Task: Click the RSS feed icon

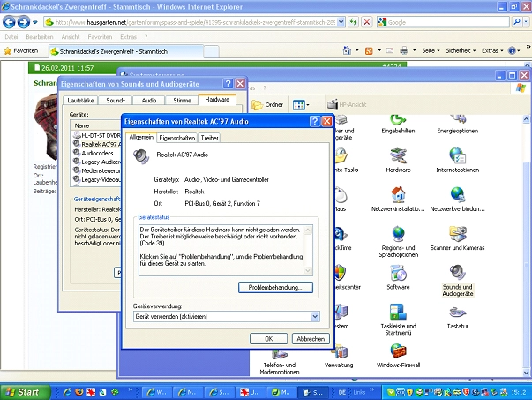Action: pos(369,51)
